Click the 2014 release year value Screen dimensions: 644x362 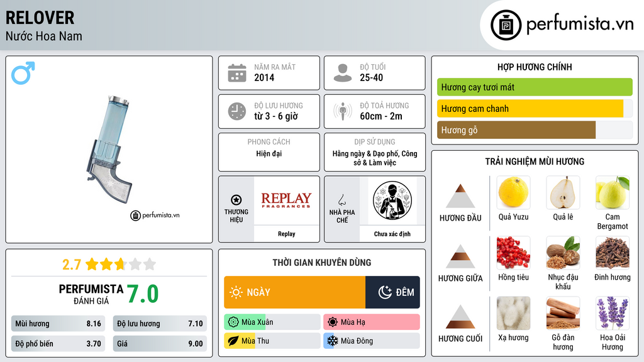tap(264, 77)
